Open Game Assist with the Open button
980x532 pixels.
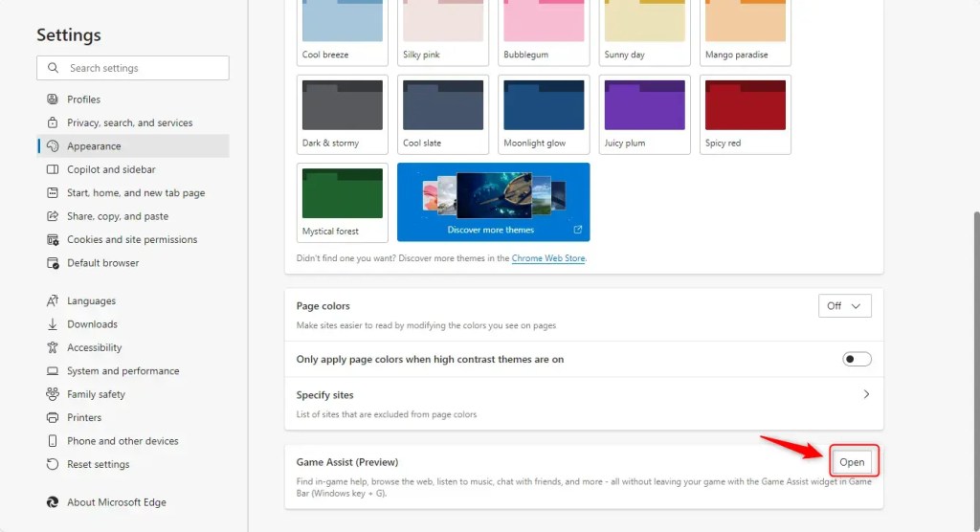pyautogui.click(x=852, y=462)
